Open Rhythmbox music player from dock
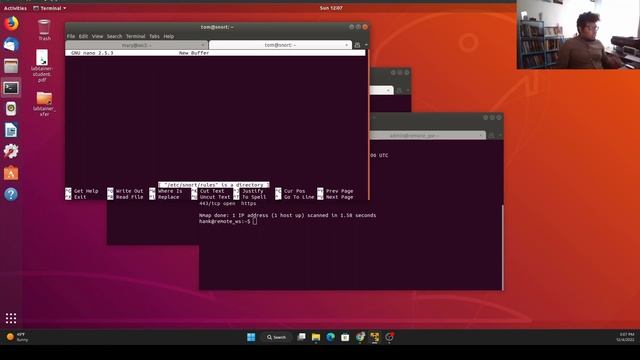 point(11,109)
